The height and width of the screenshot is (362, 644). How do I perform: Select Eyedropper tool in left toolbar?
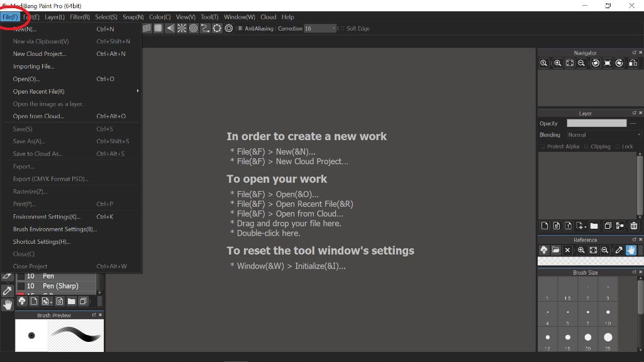click(x=8, y=291)
